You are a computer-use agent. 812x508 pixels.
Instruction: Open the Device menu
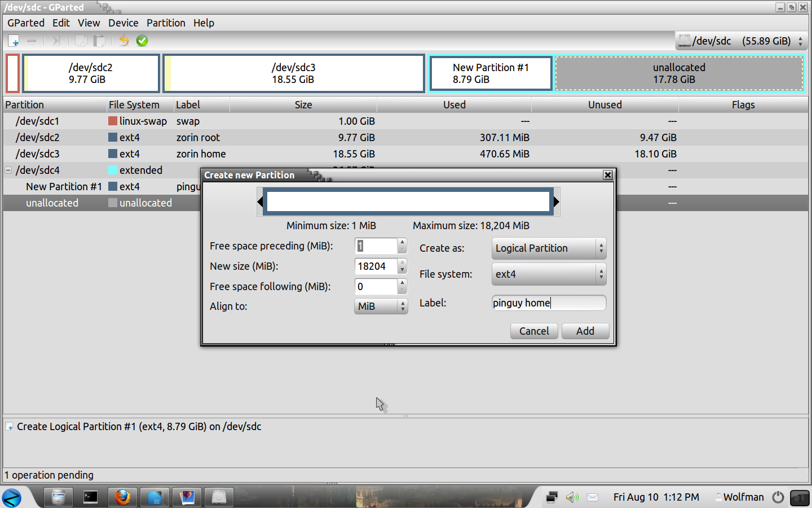coord(123,23)
